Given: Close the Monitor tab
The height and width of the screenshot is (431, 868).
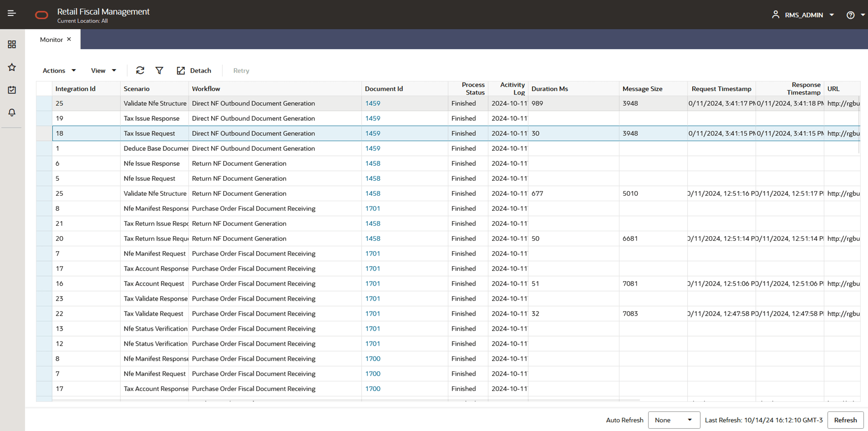Looking at the screenshot, I should click(69, 39).
